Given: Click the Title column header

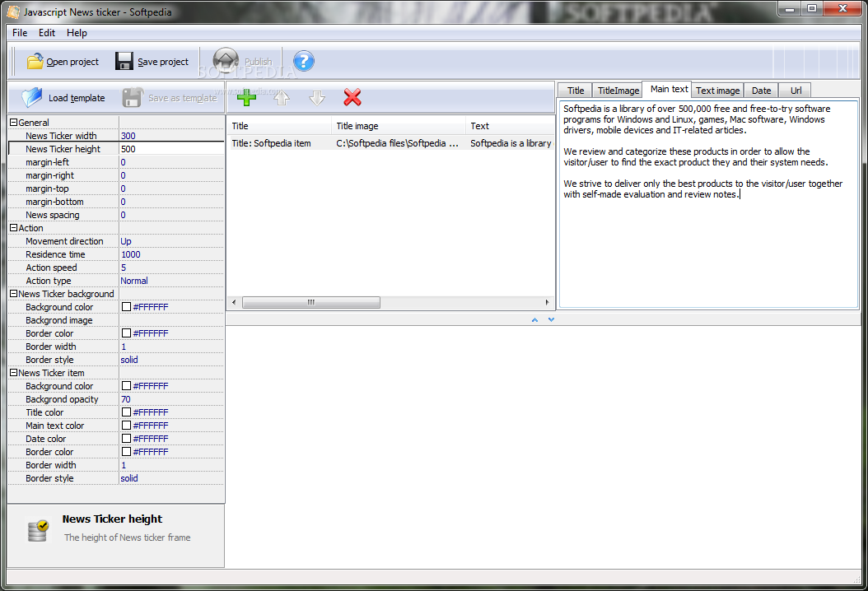Looking at the screenshot, I should pos(279,126).
